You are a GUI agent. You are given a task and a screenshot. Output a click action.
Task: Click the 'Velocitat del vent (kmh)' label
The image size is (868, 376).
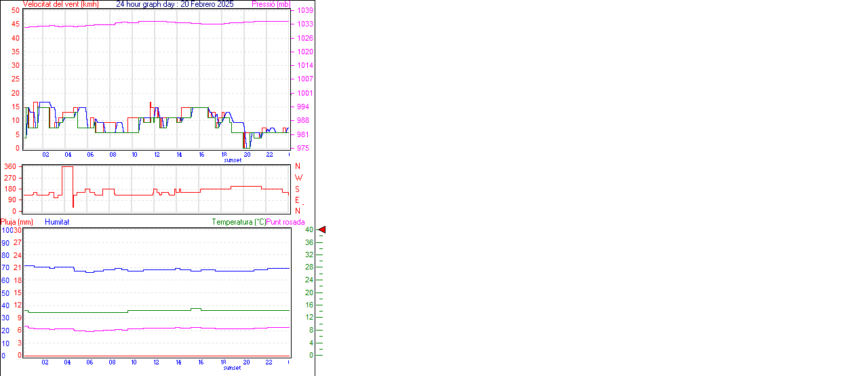(x=60, y=4)
